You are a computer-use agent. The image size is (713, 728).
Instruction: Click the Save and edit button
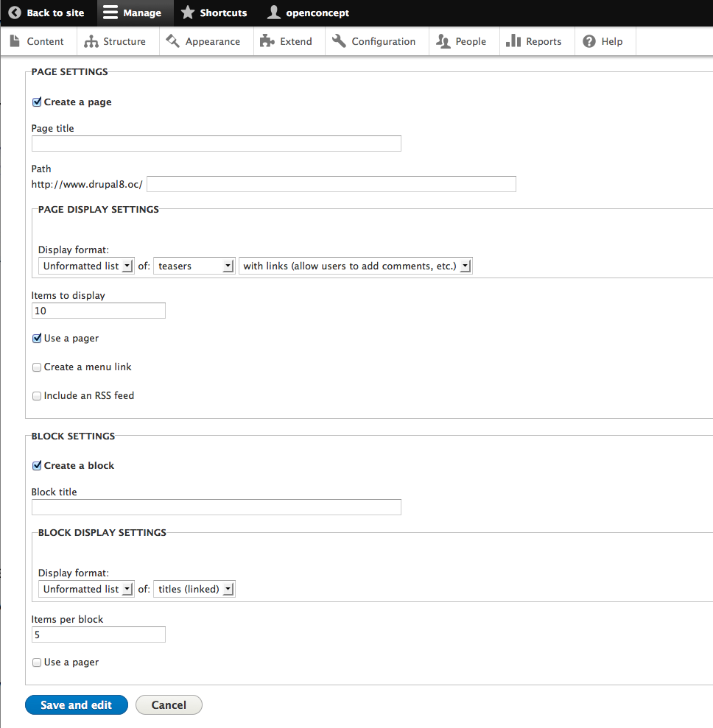point(77,704)
